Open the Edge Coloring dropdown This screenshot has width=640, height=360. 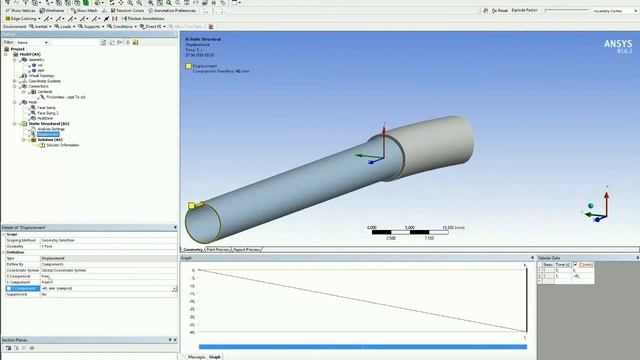coord(23,19)
